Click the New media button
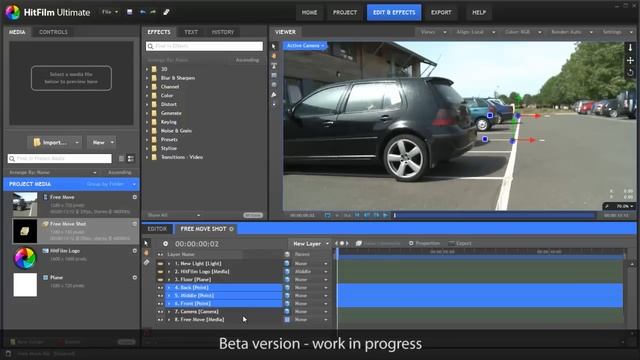 (x=102, y=142)
